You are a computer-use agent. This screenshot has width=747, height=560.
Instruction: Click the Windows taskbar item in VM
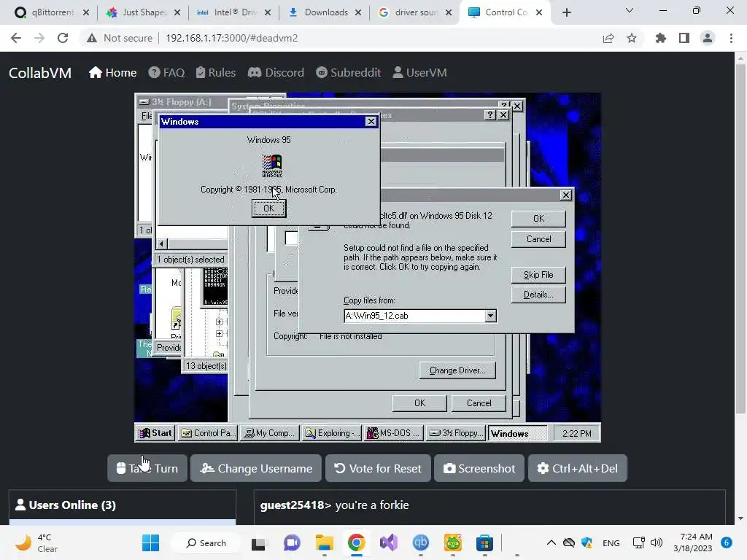517,433
